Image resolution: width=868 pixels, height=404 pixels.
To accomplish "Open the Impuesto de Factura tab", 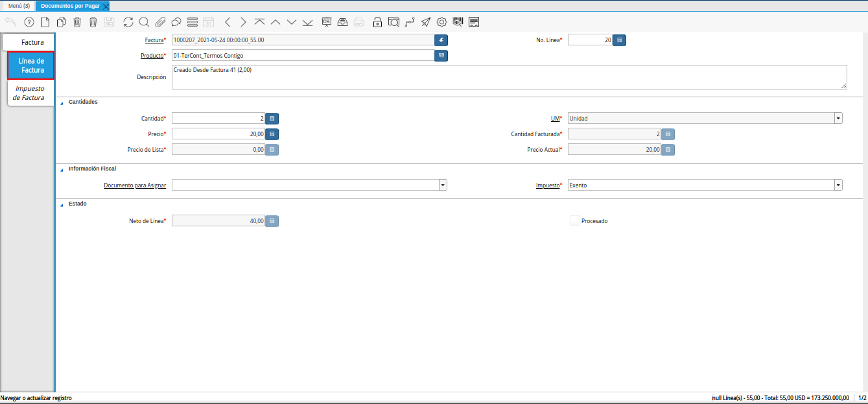I will pos(29,93).
